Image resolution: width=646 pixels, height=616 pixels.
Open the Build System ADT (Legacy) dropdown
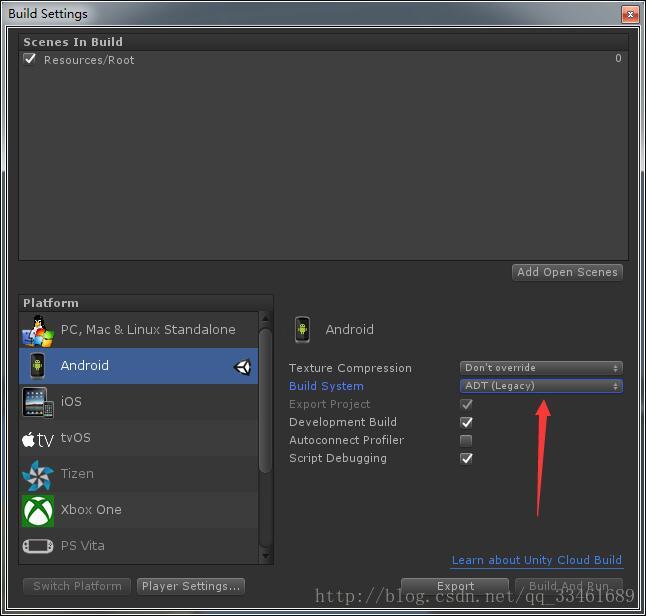541,386
